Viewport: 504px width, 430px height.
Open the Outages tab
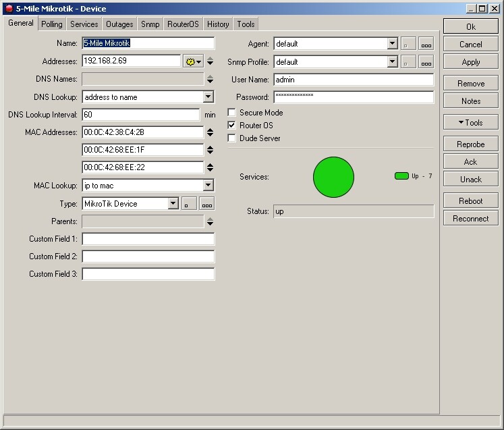click(119, 24)
